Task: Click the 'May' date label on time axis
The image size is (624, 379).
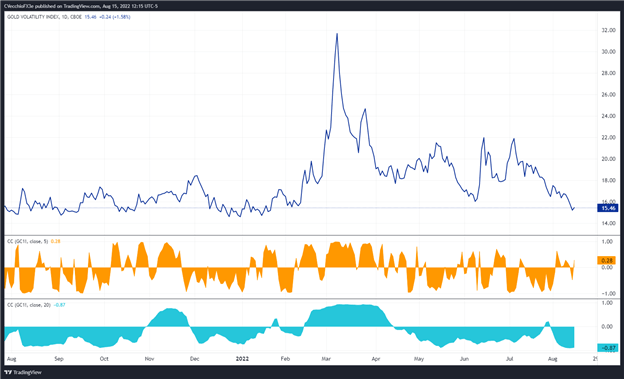Action: [419, 359]
